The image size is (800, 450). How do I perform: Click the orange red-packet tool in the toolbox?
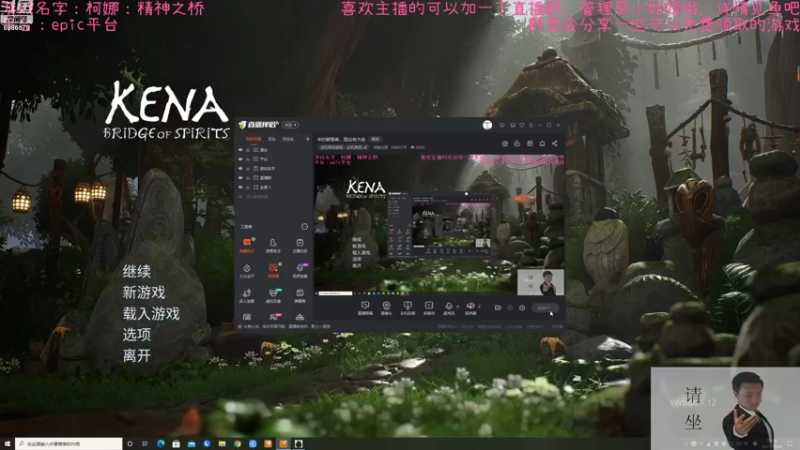point(273,270)
